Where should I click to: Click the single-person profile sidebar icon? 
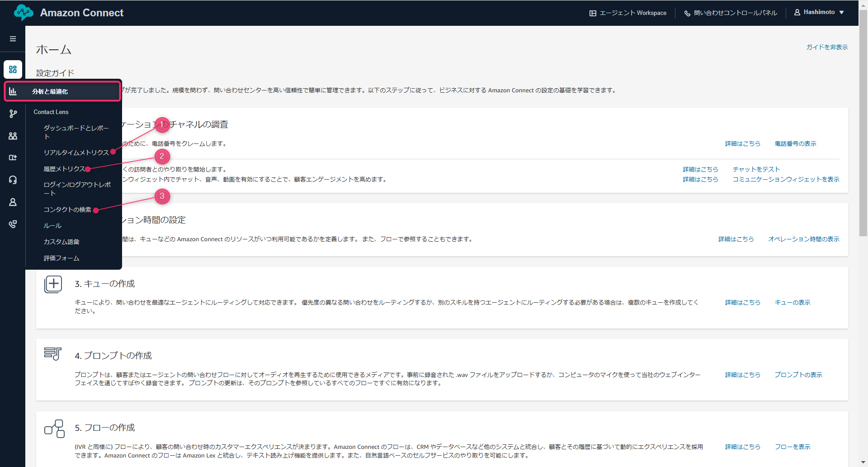pyautogui.click(x=13, y=202)
